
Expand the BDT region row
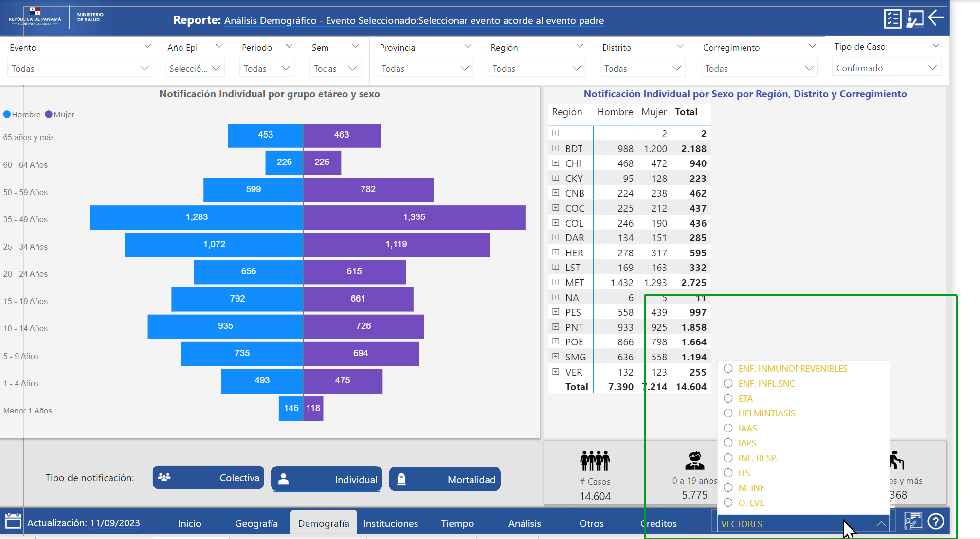[x=556, y=148]
